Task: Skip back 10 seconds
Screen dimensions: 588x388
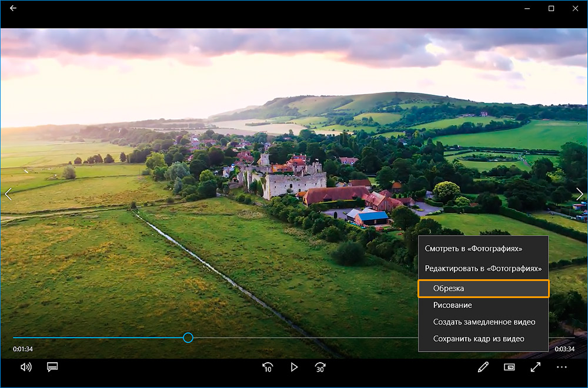Action: pos(268,367)
